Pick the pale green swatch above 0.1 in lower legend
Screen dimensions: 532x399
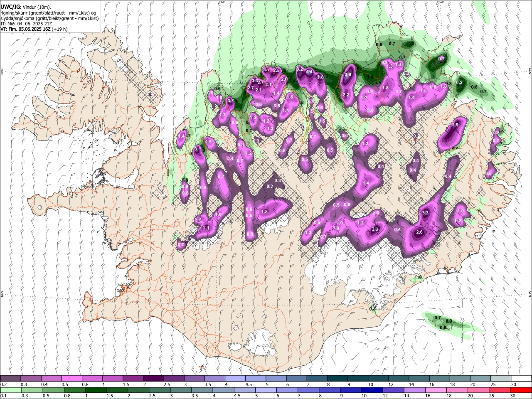(11, 390)
